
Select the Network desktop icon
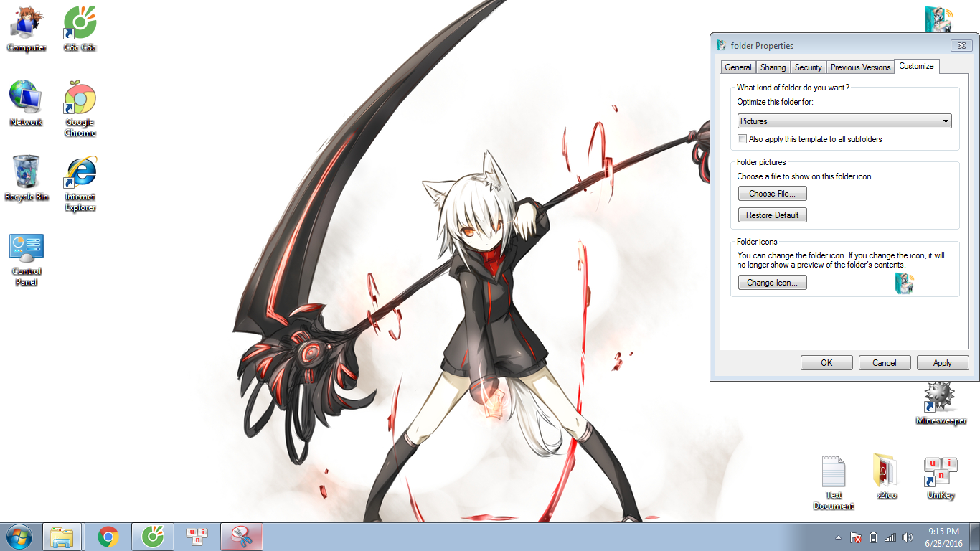pos(27,103)
